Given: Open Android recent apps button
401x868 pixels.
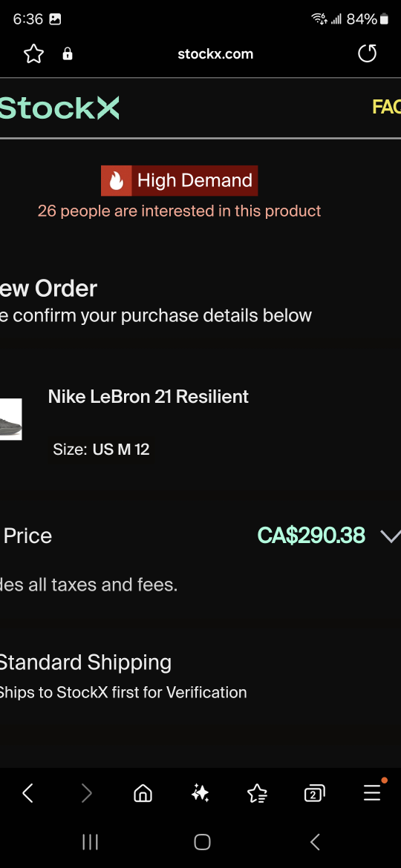Looking at the screenshot, I should (90, 842).
